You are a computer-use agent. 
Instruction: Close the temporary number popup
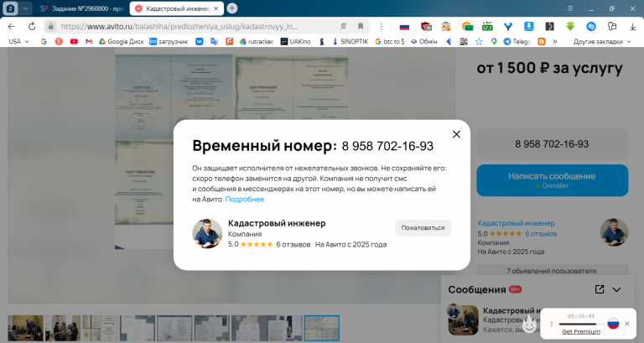(x=456, y=134)
